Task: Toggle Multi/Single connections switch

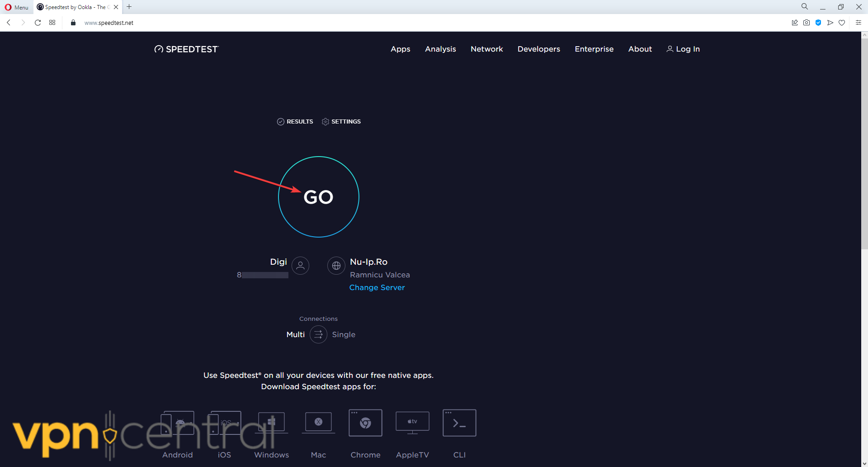Action: (x=318, y=334)
